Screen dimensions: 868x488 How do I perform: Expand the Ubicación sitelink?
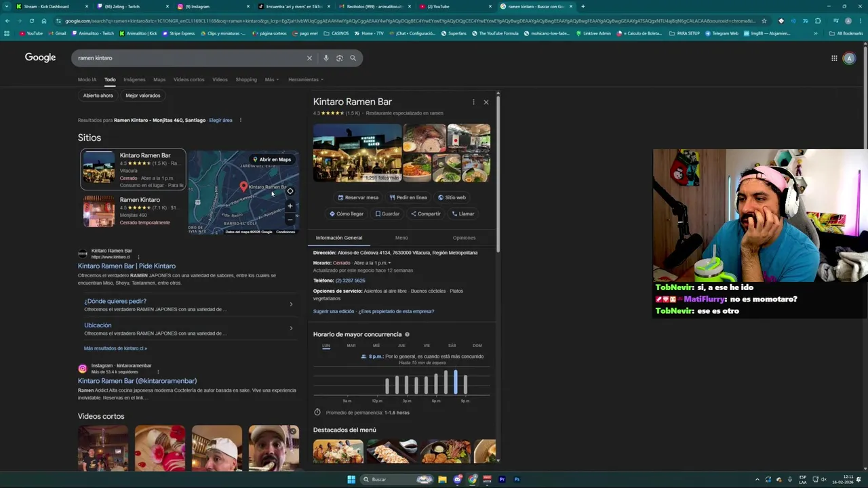tap(189, 329)
